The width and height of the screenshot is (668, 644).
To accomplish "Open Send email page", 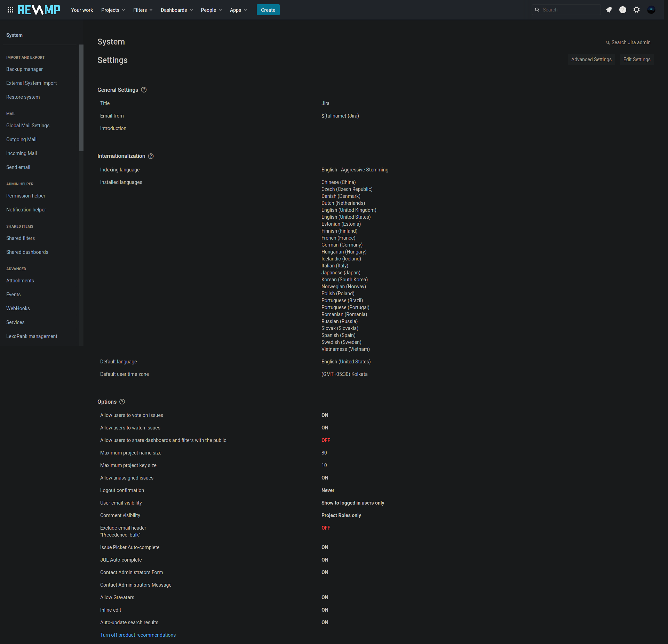I will click(18, 167).
